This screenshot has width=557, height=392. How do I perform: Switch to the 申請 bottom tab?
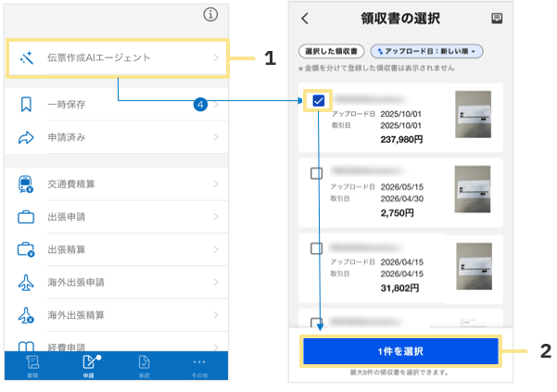pyautogui.click(x=89, y=366)
